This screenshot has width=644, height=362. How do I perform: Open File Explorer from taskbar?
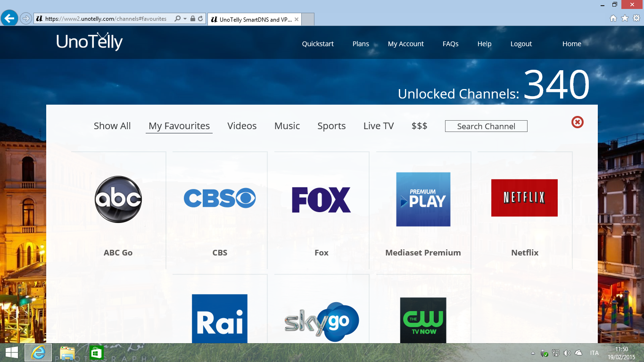tap(67, 353)
